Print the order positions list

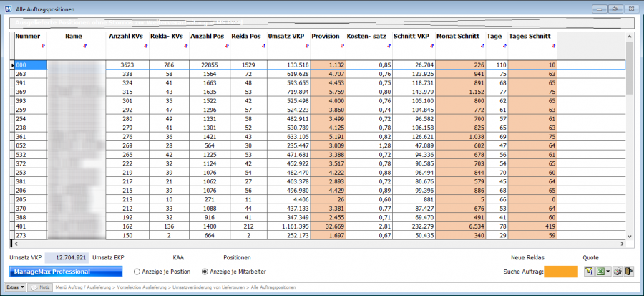coord(618,272)
